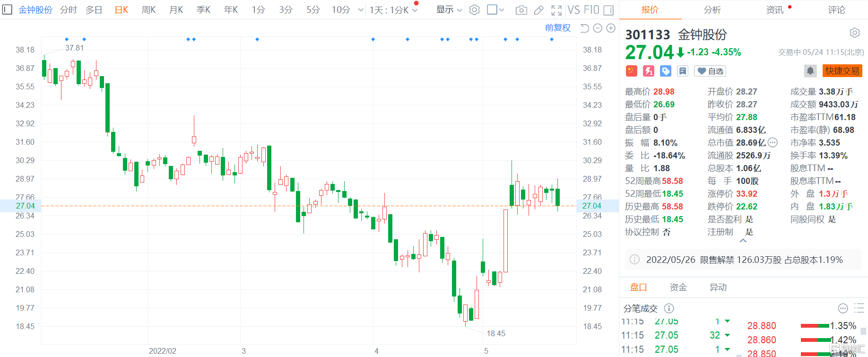Image resolution: width=868 pixels, height=357 pixels.
Task: Open quote panel settings gear
Action: pyautogui.click(x=855, y=33)
